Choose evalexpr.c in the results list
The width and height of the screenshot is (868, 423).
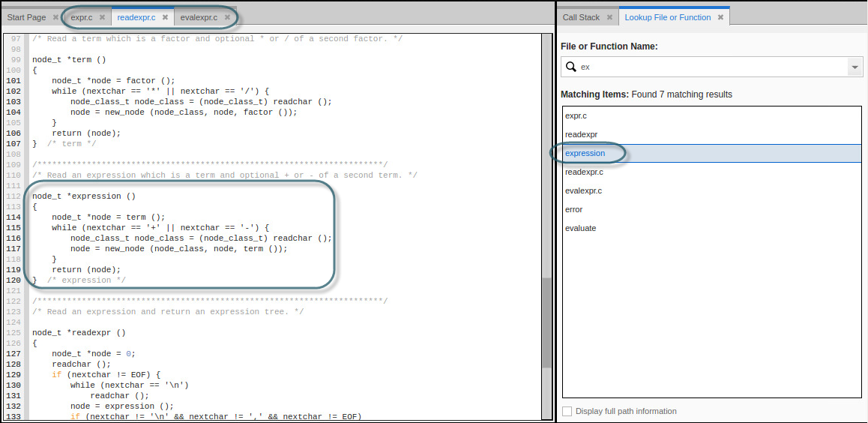[x=583, y=190]
